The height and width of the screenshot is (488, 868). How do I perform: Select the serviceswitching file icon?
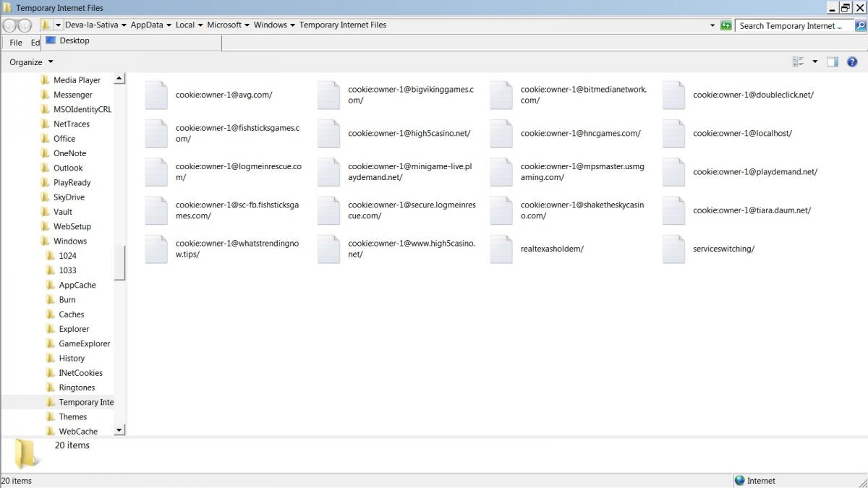tap(673, 249)
